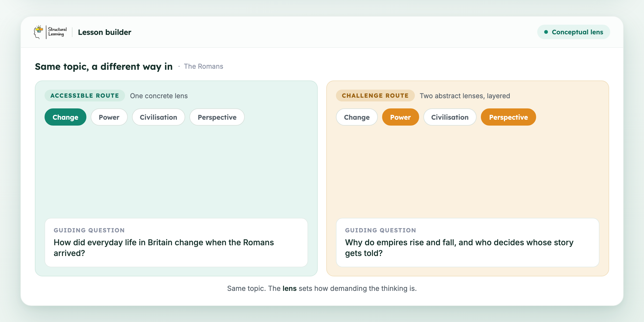
Task: Deselect orange Power lens in Challenge route
Action: 400,117
